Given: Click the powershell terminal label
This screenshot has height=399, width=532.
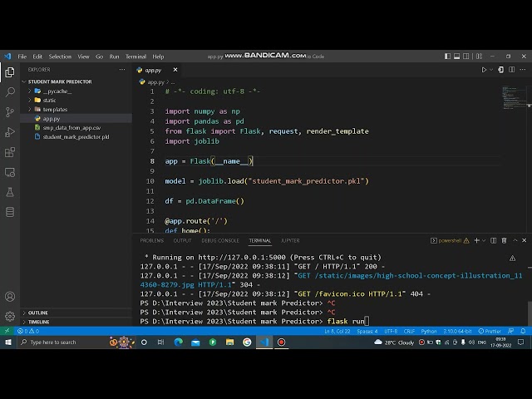Looking at the screenshot, I should coord(450,240).
